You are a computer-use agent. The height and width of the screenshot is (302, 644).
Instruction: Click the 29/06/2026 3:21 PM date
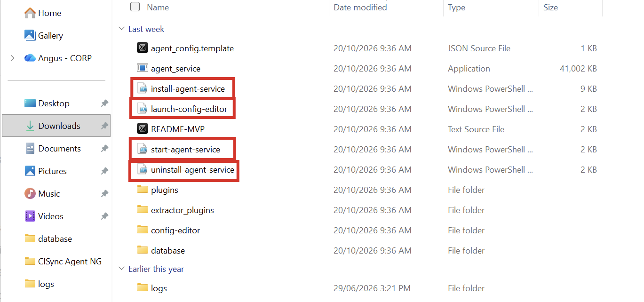click(x=372, y=288)
